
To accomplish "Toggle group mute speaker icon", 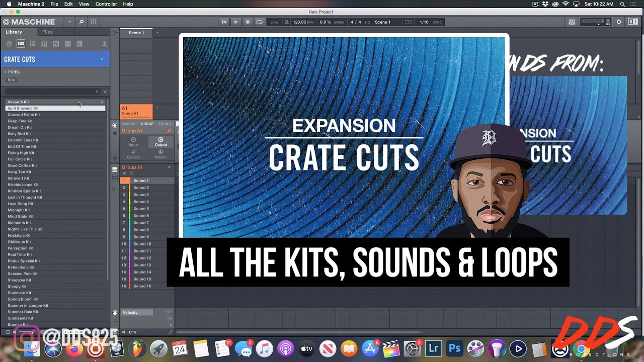I will [124, 173].
